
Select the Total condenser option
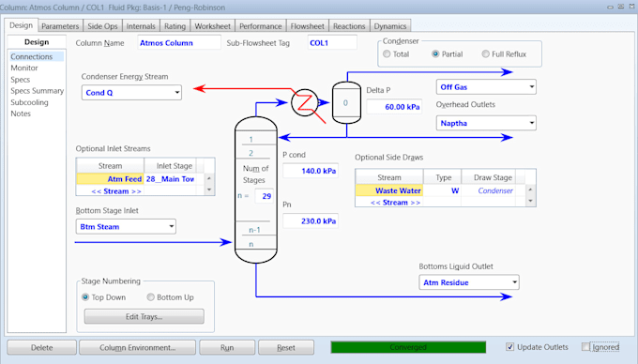click(x=387, y=54)
